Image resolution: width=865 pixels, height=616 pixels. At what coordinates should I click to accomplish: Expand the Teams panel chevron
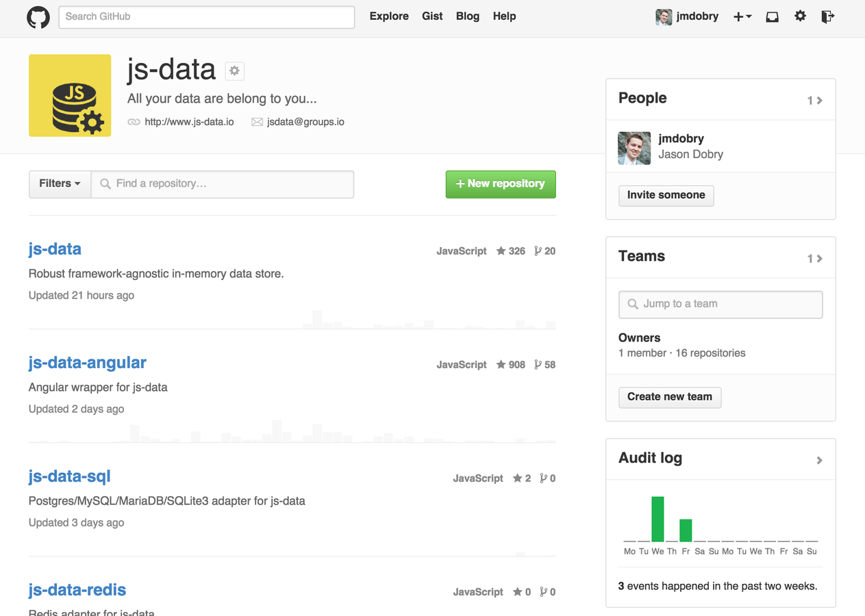(x=819, y=259)
